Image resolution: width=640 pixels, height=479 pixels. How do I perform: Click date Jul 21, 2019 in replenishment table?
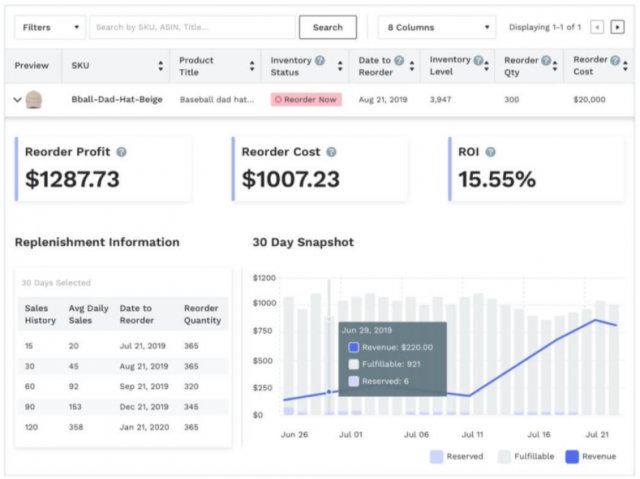pos(142,346)
